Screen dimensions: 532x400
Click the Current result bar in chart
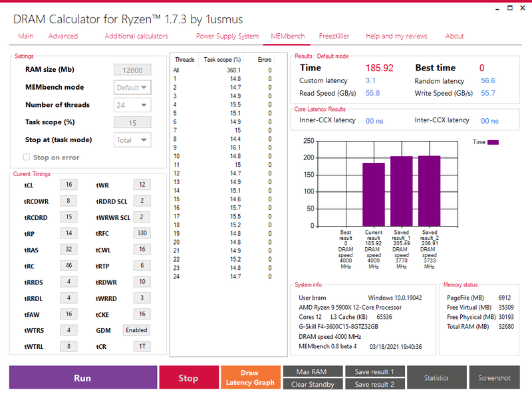coord(374,194)
